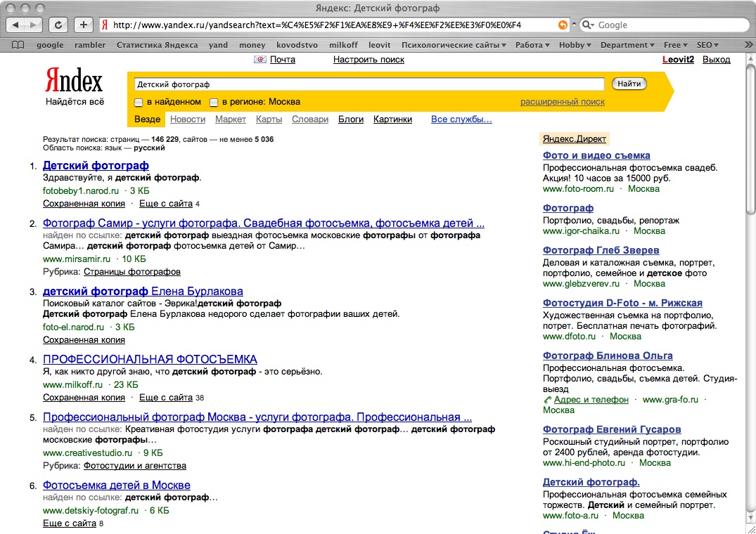Enable the 'в найденном' checkbox
The width and height of the screenshot is (756, 534).
click(139, 103)
